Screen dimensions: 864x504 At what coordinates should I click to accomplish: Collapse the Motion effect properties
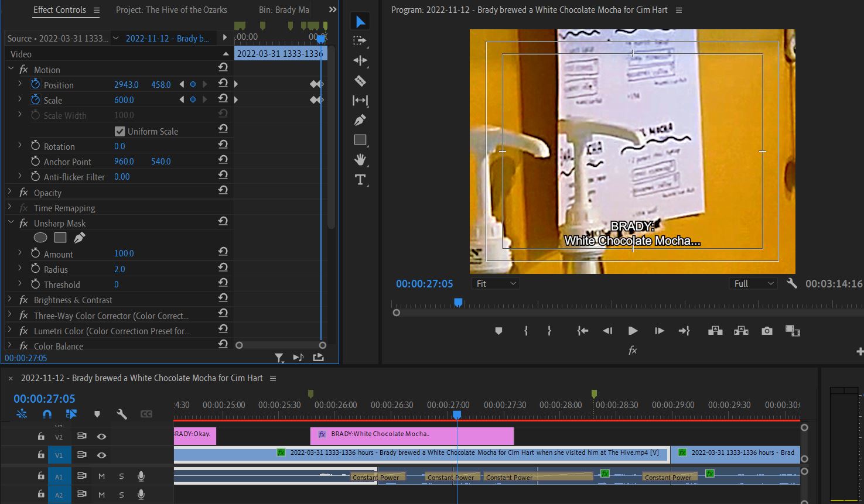point(11,69)
